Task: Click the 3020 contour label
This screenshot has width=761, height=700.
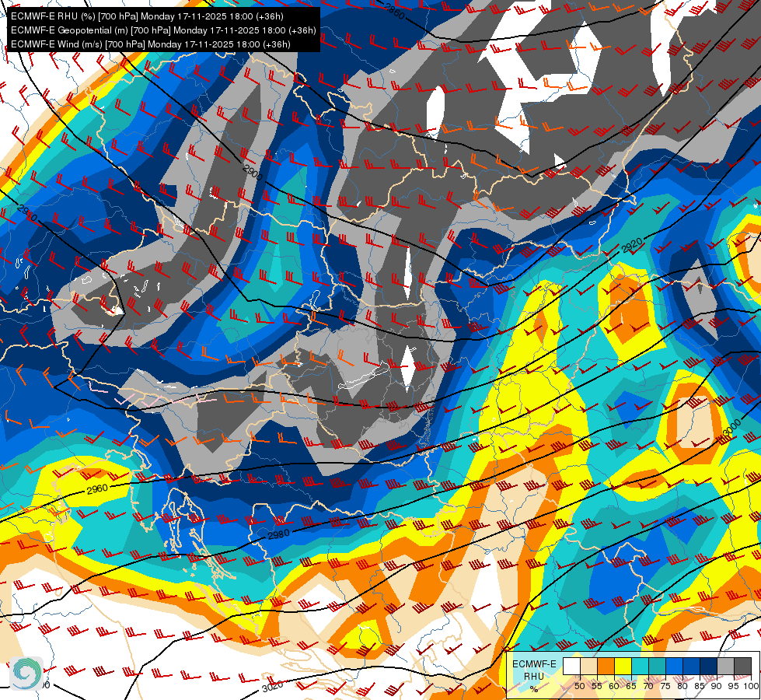Action: click(x=272, y=687)
